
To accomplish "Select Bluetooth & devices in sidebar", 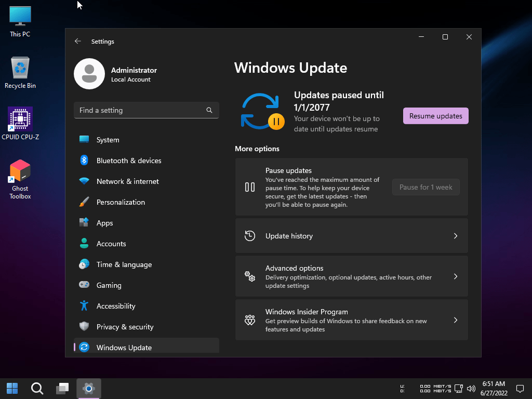I will (129, 161).
